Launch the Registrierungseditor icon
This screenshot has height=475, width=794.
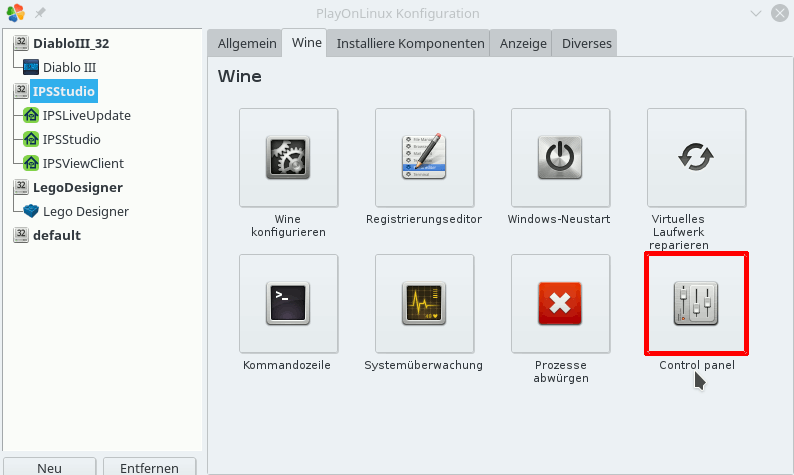[x=424, y=157]
